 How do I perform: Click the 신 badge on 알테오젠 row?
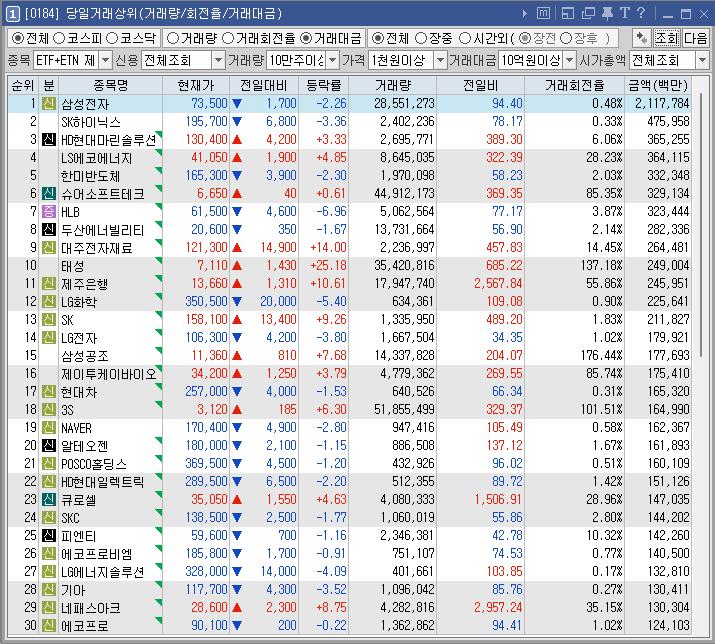49,445
